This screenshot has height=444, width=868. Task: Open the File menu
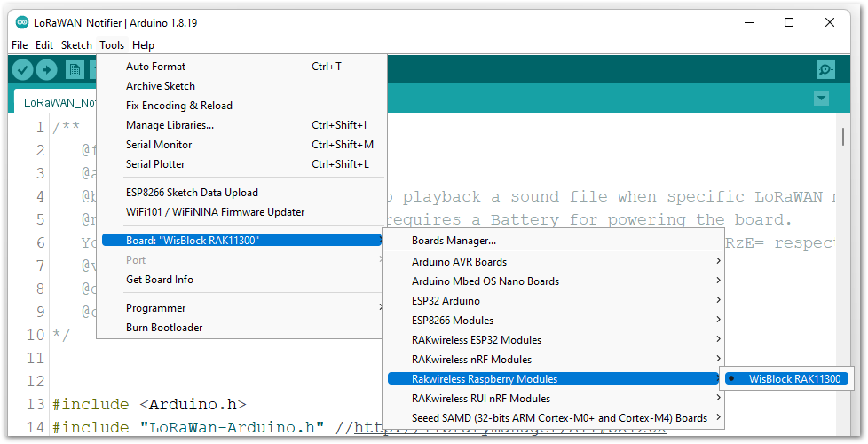tap(20, 45)
